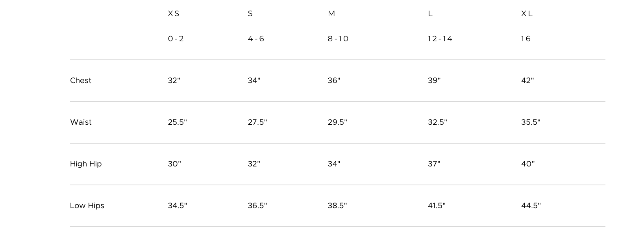644x229 pixels.
Task: Select the S size header
Action: click(250, 14)
